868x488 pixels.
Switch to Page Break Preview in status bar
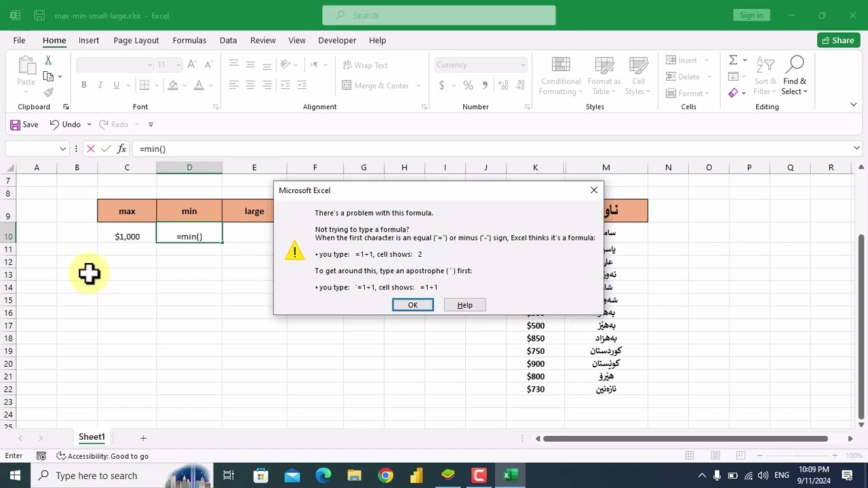pyautogui.click(x=741, y=456)
